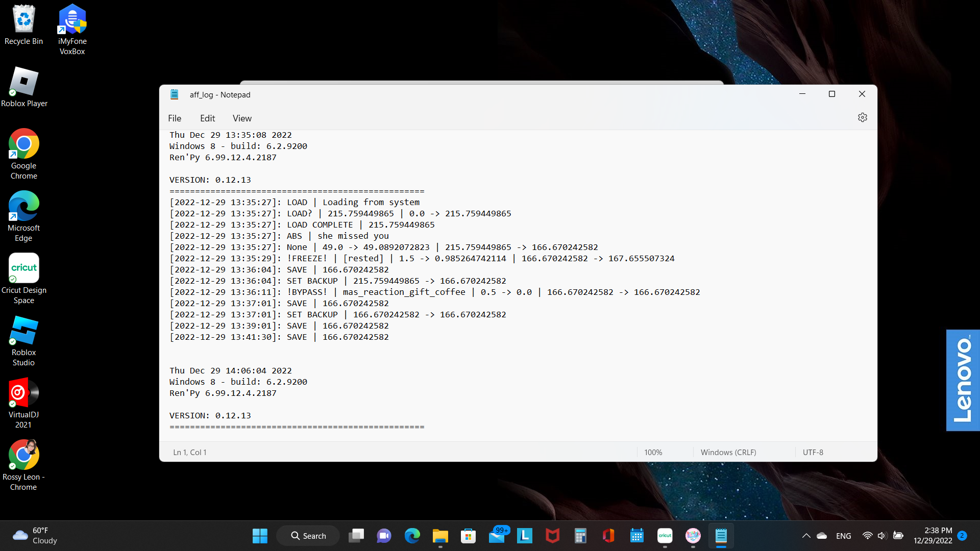Viewport: 980px width, 551px height.
Task: Open Calculator from the taskbar
Action: [580, 536]
